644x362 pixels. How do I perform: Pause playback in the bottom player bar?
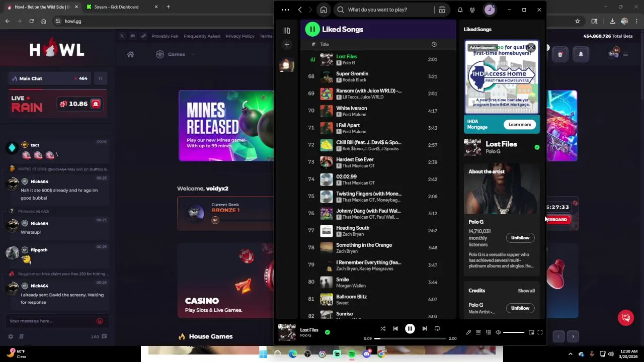[410, 329]
